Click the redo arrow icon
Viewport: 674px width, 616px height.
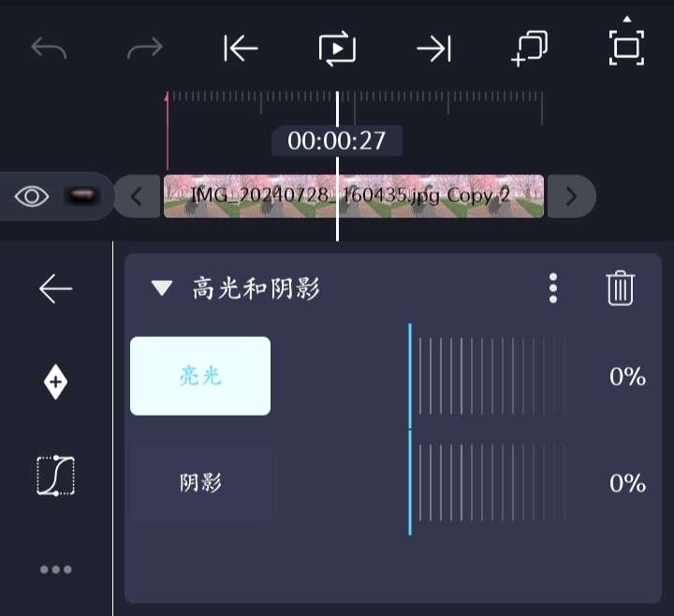tap(145, 48)
